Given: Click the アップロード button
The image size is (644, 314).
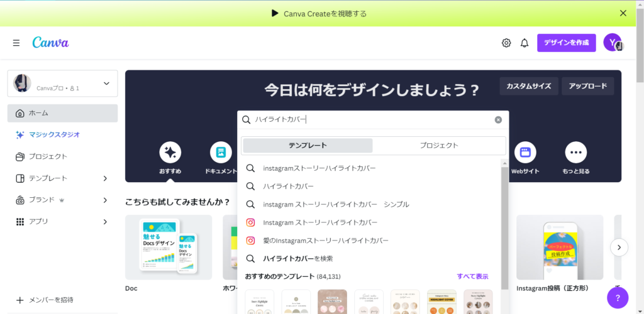Looking at the screenshot, I should [588, 86].
